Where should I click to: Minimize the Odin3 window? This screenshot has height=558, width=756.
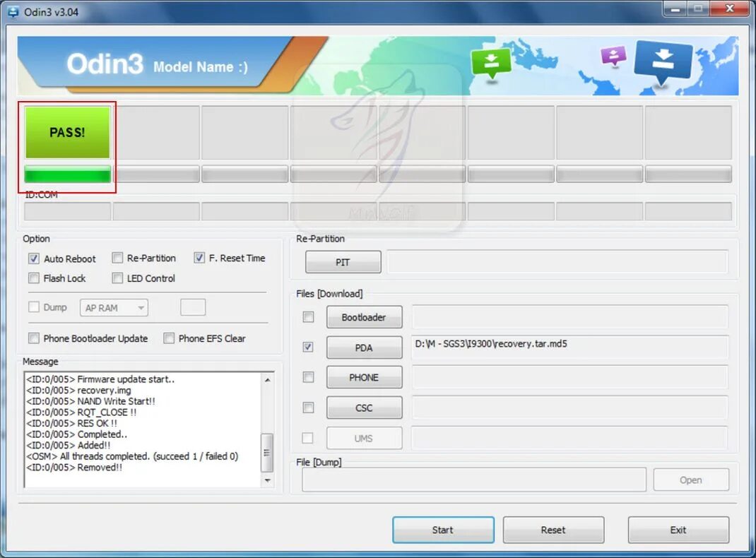click(x=675, y=8)
